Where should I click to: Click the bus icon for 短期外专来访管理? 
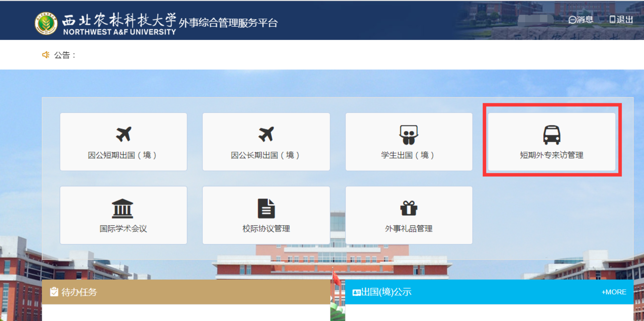click(x=551, y=135)
